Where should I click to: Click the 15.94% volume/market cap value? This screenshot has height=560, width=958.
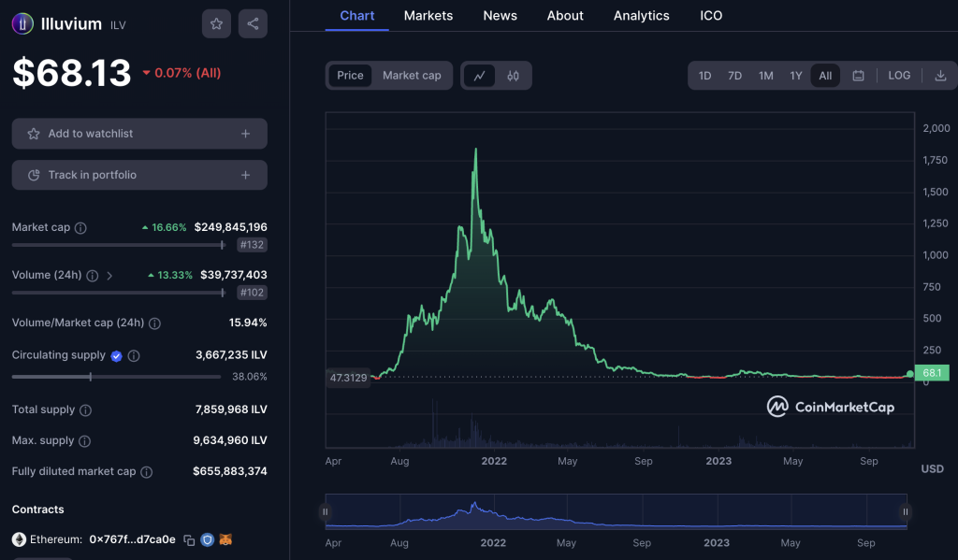pos(247,323)
